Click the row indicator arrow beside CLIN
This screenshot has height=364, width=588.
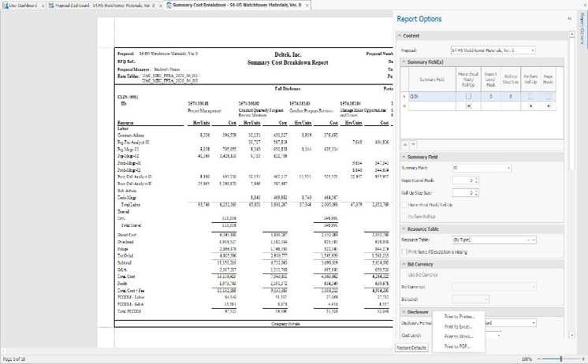(x=404, y=96)
